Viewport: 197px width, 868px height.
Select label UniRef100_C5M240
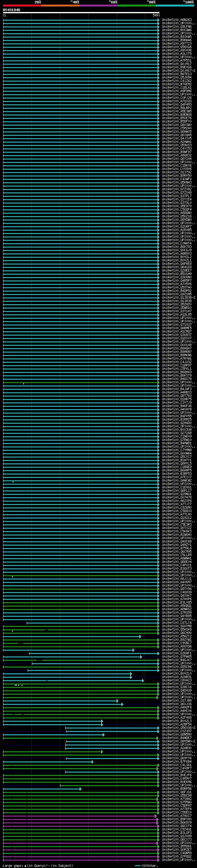(177, 128)
